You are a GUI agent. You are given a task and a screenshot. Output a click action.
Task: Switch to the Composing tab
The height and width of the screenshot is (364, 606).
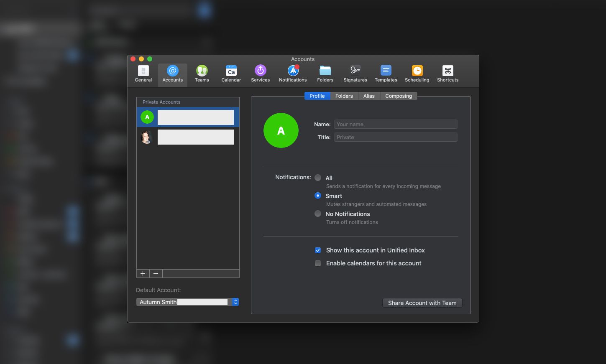(x=398, y=96)
